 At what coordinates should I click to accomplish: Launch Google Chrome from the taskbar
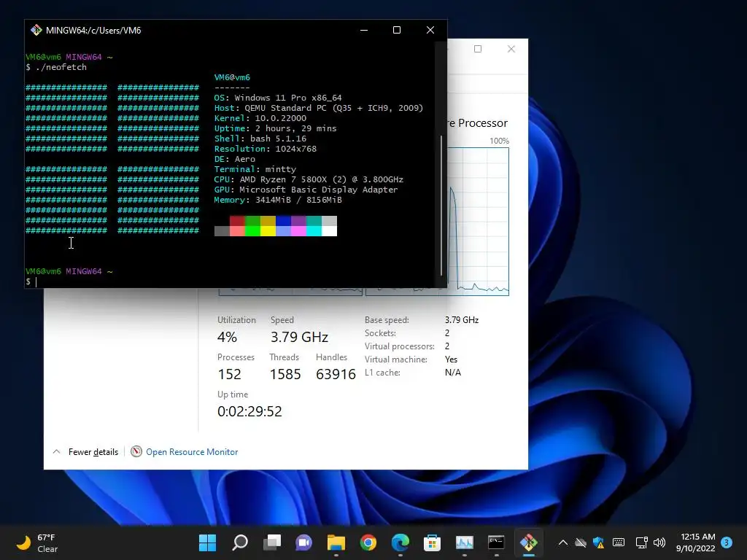point(368,542)
